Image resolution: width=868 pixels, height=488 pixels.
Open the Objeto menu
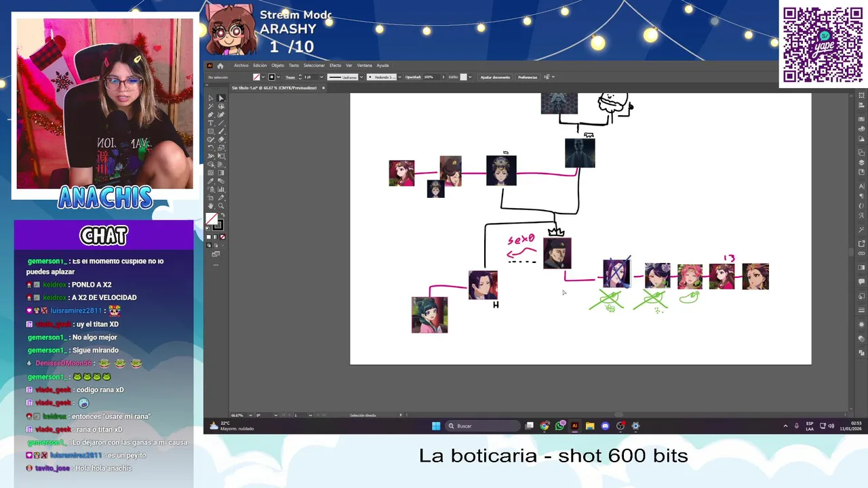pyautogui.click(x=277, y=66)
